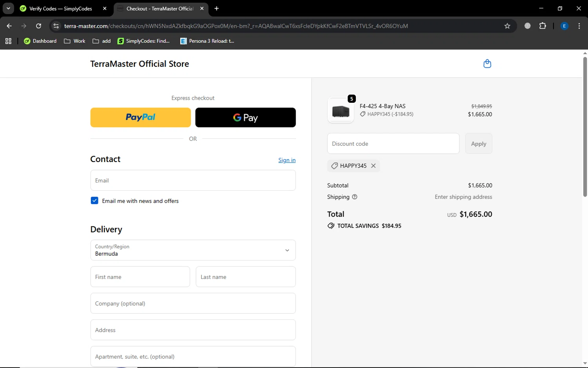Expand the Country/Region dropdown

pos(193,250)
